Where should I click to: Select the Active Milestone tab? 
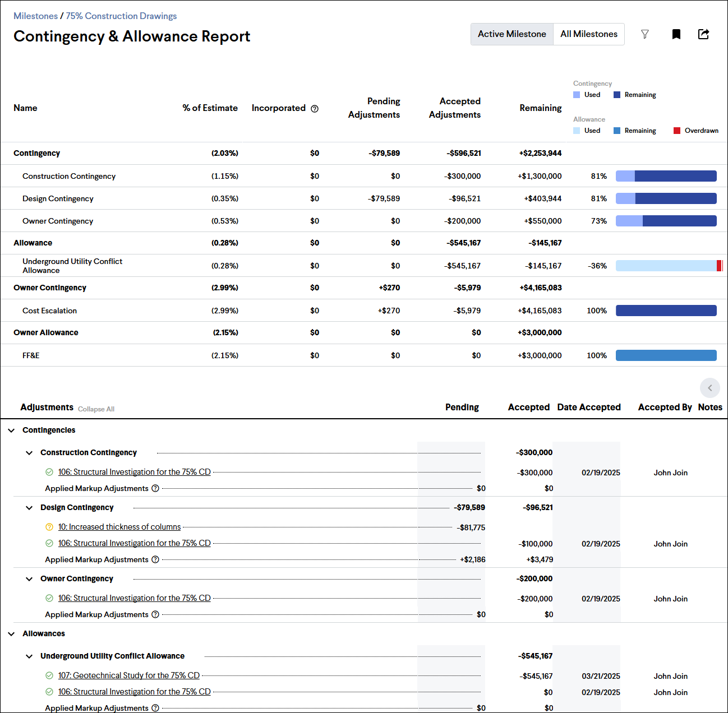coord(512,34)
